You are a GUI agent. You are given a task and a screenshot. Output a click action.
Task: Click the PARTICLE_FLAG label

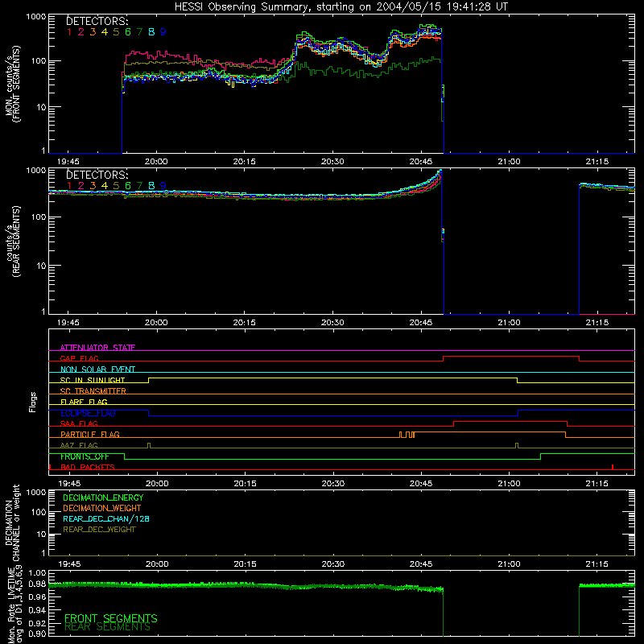pyautogui.click(x=90, y=435)
